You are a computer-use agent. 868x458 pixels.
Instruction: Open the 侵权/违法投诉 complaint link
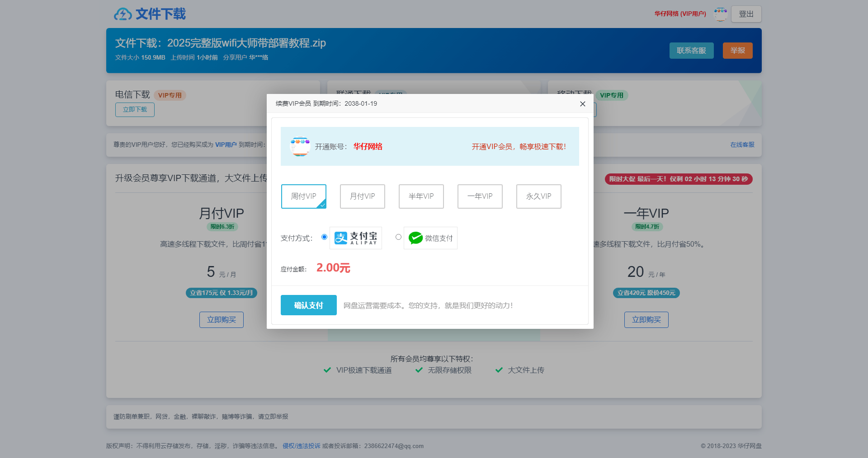[301, 446]
